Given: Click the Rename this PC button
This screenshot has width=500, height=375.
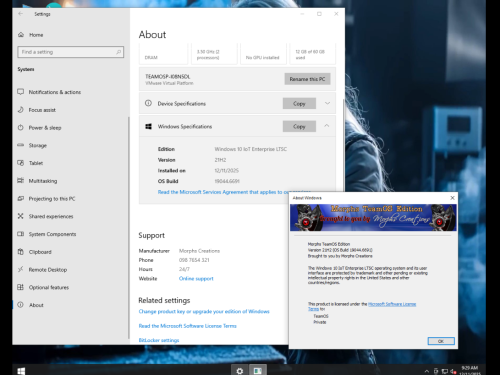Looking at the screenshot, I should tap(307, 79).
